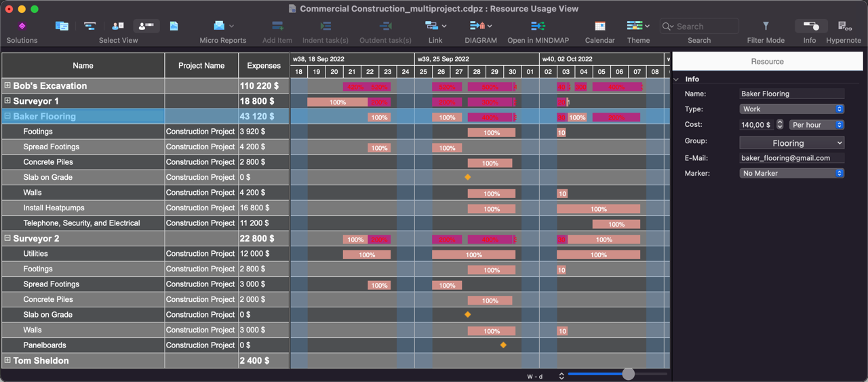This screenshot has width=868, height=382.
Task: Open the DIAGRAM dropdown arrow
Action: pyautogui.click(x=490, y=26)
